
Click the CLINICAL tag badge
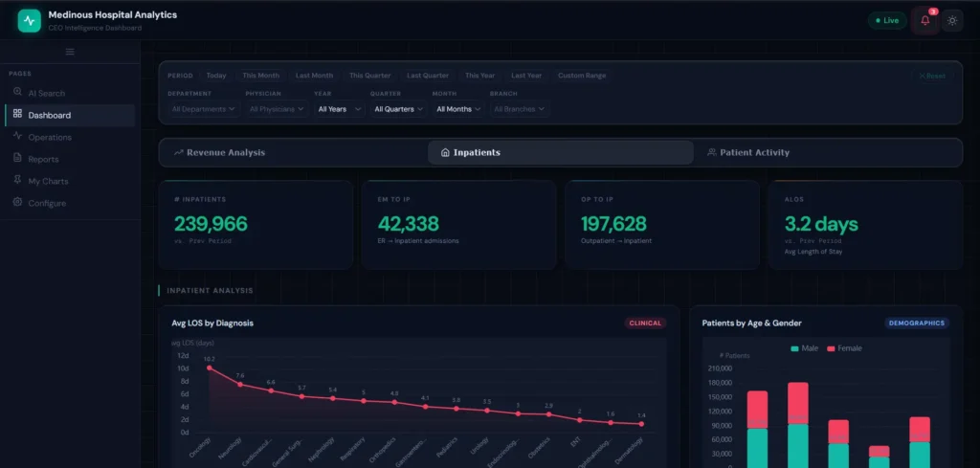tap(646, 323)
